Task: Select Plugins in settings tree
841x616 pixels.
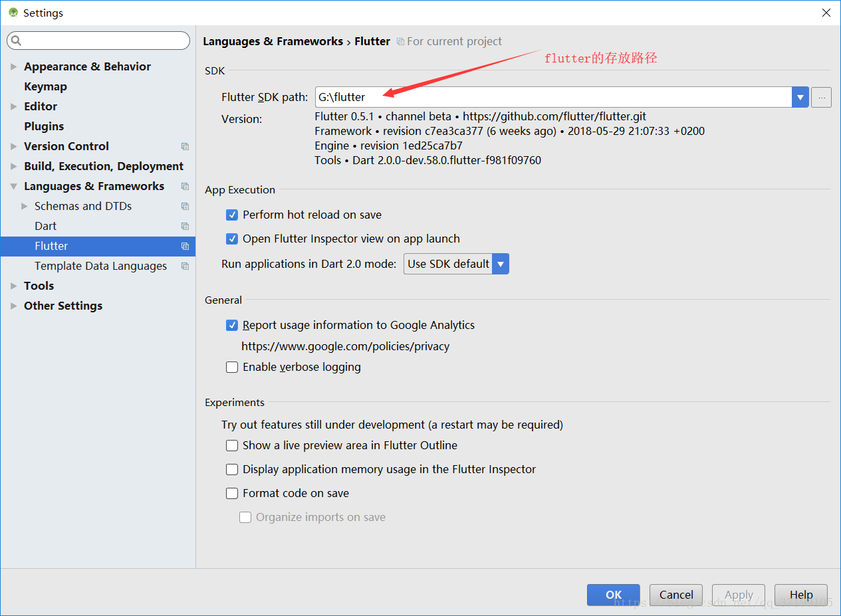Action: (44, 126)
